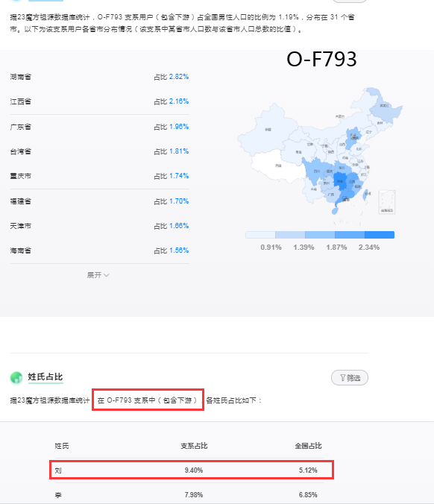Select the 福建省 row
The width and height of the screenshot is (434, 504).
[99, 201]
